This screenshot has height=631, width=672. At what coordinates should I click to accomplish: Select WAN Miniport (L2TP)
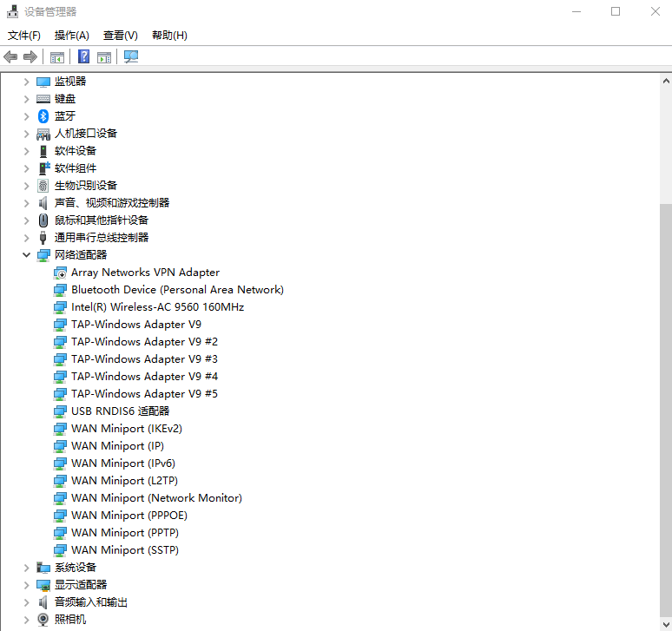point(125,481)
